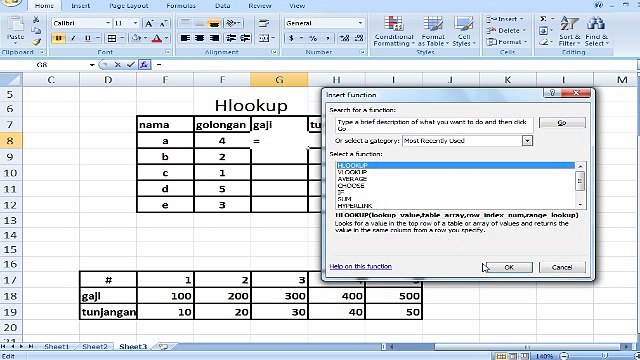Expand the Most Recently Used category dropdown
640x360 pixels.
527,141
